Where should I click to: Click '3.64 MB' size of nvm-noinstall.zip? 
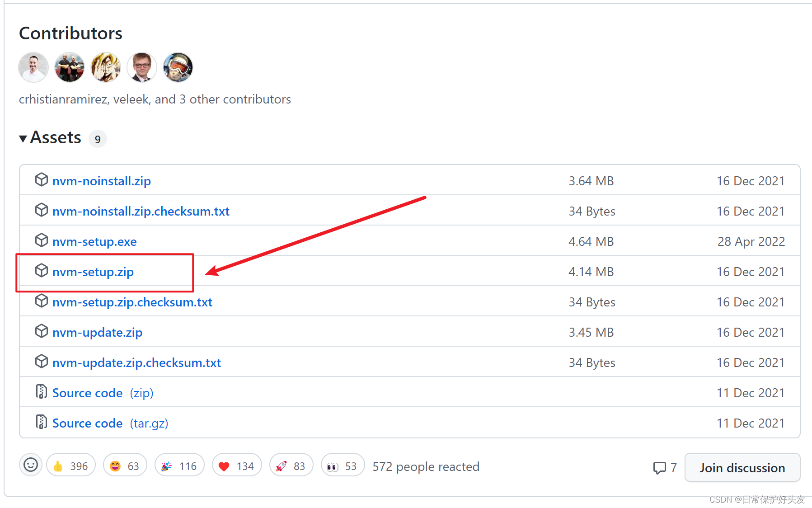pos(591,181)
